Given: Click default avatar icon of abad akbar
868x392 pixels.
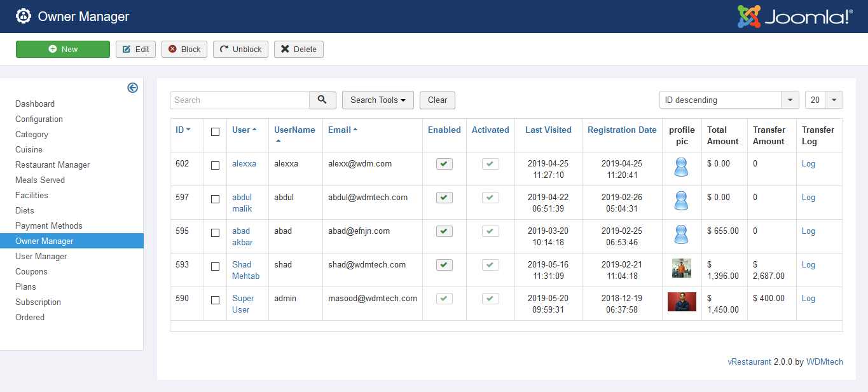Looking at the screenshot, I should point(681,234).
